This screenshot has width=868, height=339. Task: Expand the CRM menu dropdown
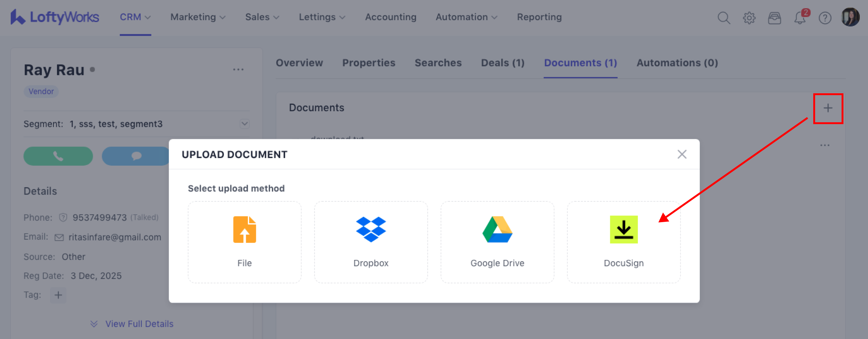[x=135, y=17]
